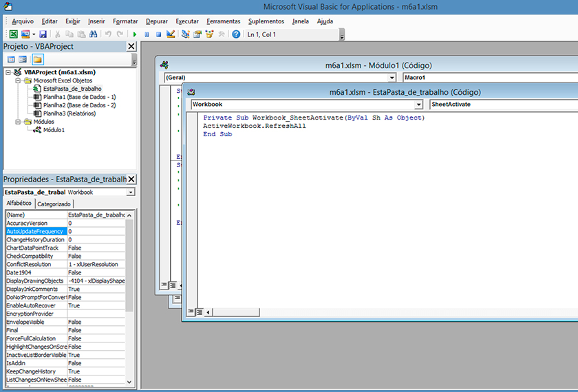Click the ConflictResolution property value
The width and height of the screenshot is (578, 392).
(96, 264)
